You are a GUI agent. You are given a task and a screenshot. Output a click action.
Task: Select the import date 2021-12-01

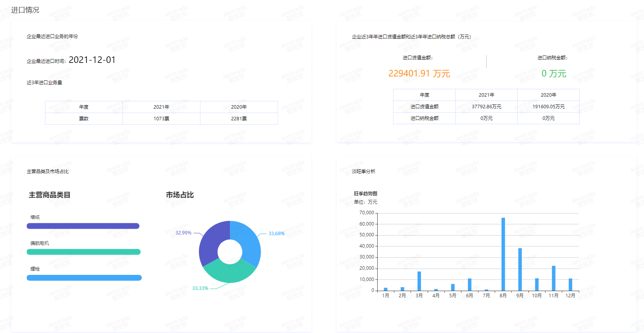click(x=92, y=60)
